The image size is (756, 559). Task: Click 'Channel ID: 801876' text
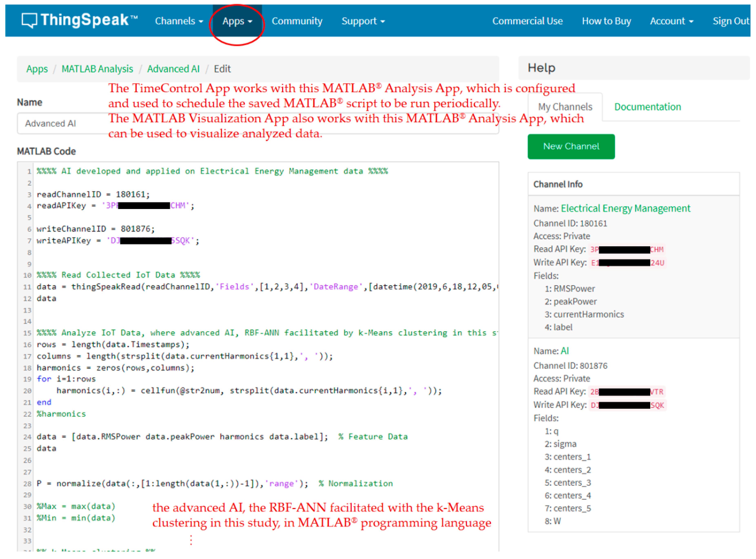click(x=571, y=366)
